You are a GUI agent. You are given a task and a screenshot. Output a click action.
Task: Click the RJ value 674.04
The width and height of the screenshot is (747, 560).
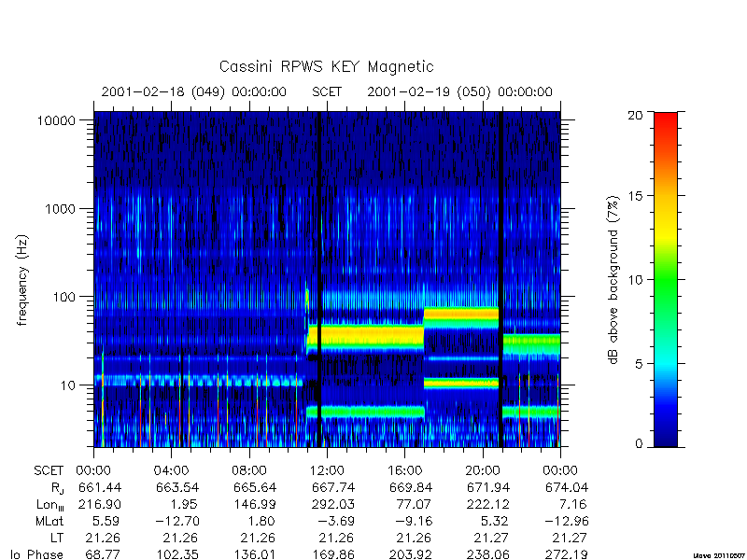[x=567, y=487]
